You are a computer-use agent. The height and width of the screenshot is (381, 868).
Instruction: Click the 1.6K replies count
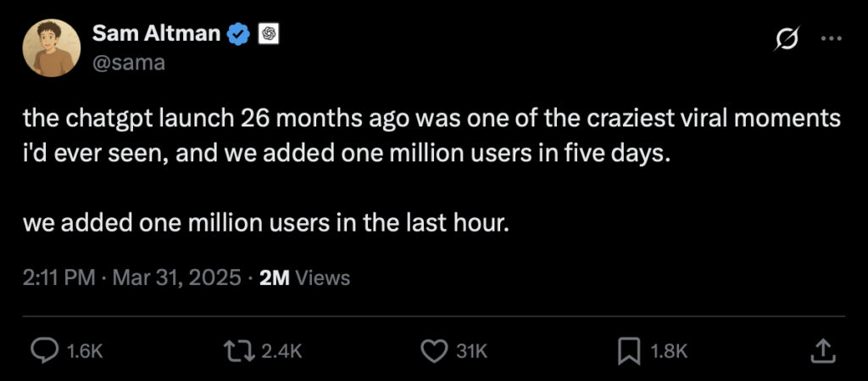pyautogui.click(x=84, y=351)
